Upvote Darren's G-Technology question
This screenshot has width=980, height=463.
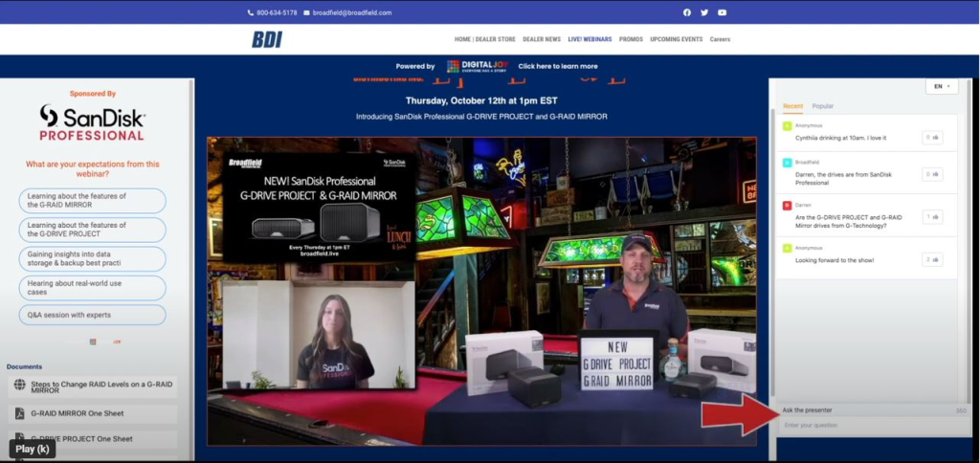(932, 217)
